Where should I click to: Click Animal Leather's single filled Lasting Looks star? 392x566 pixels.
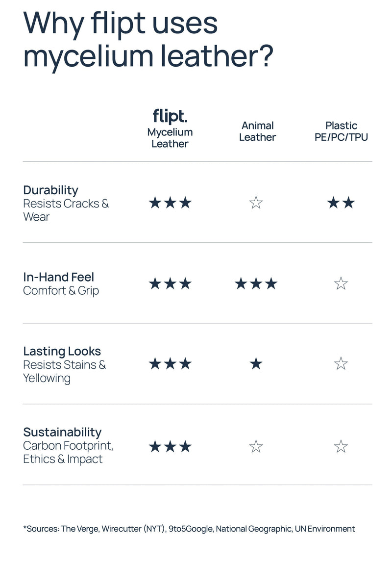pos(256,364)
